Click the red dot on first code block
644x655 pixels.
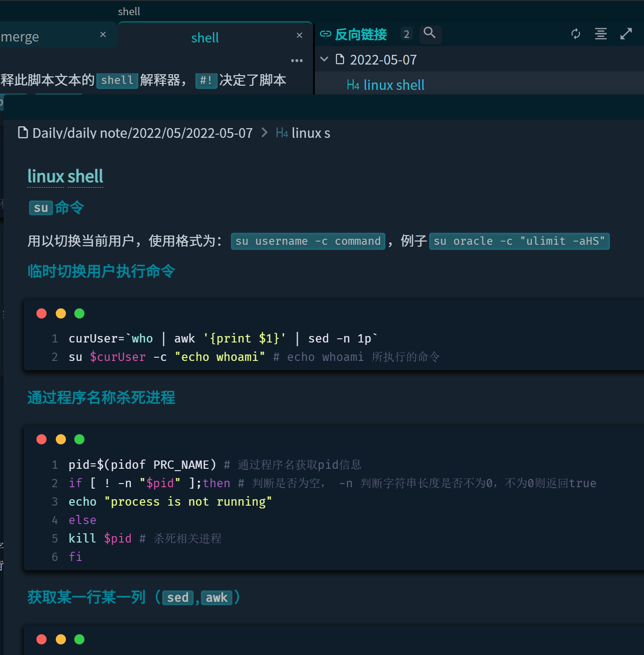coord(41,313)
